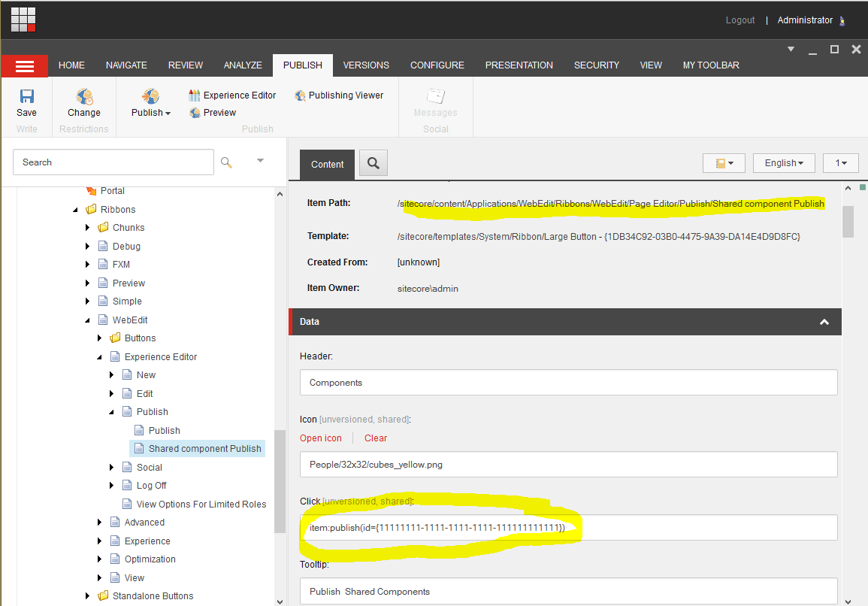Open the MY TOOLBAR ribbon tab
The width and height of the screenshot is (868, 606).
711,65
